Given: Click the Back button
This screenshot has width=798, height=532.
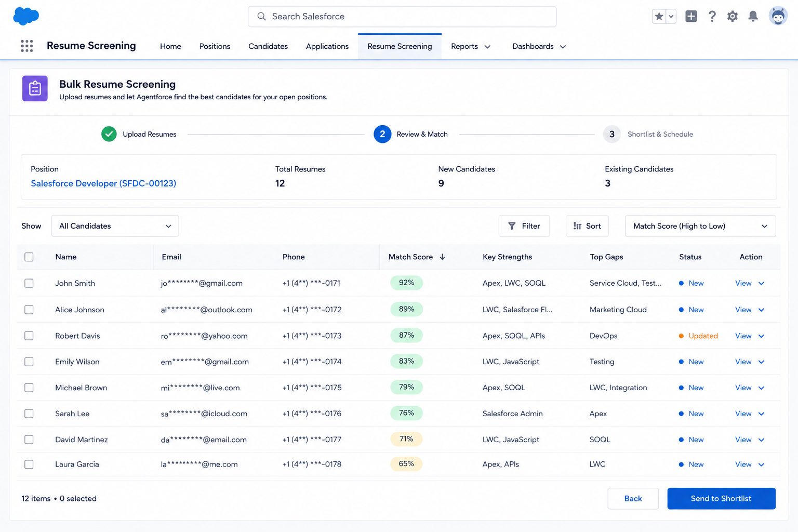Looking at the screenshot, I should [633, 499].
